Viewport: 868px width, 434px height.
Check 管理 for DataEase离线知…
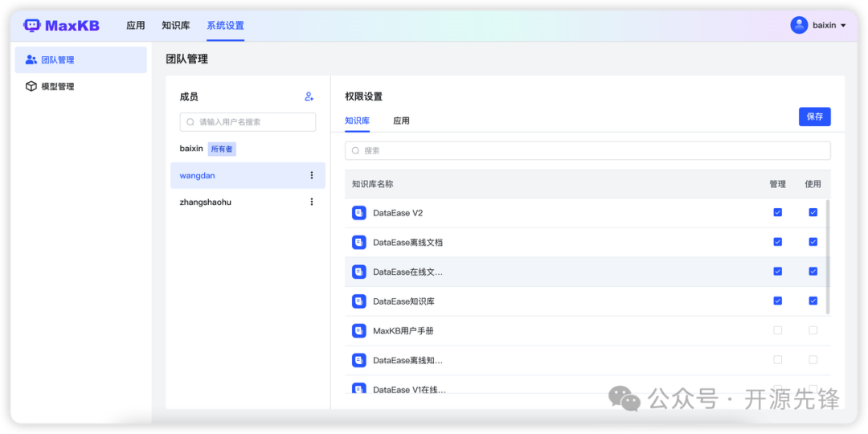(x=778, y=360)
